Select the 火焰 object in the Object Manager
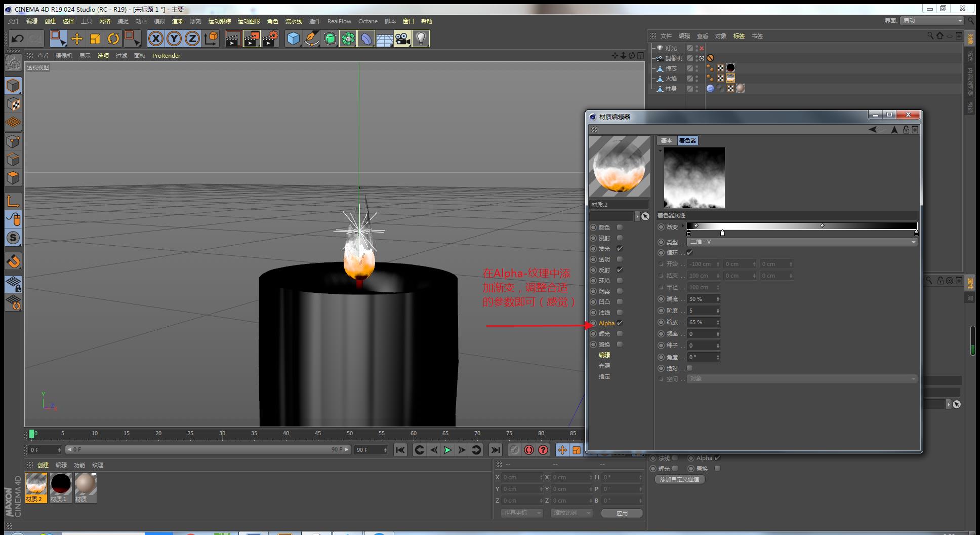Image resolution: width=980 pixels, height=535 pixels. click(671, 79)
